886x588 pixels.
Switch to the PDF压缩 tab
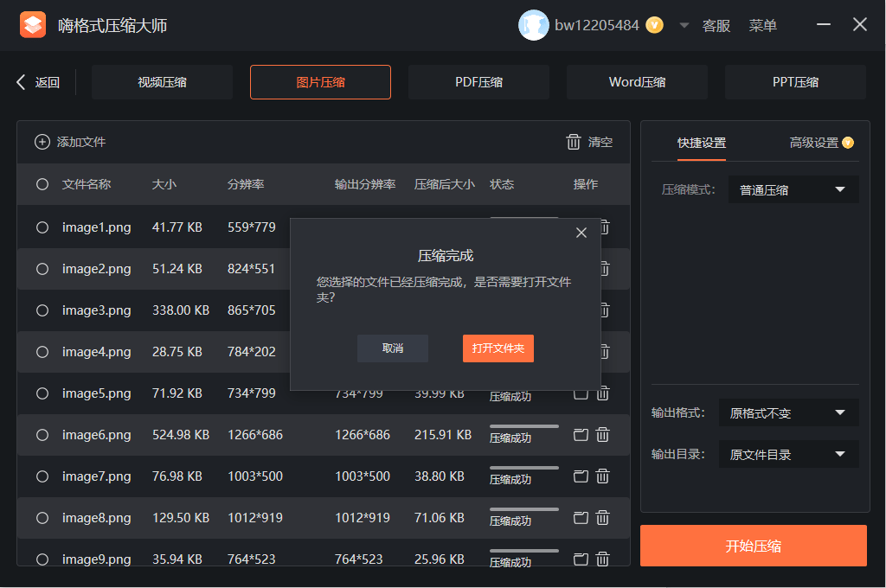click(x=478, y=81)
